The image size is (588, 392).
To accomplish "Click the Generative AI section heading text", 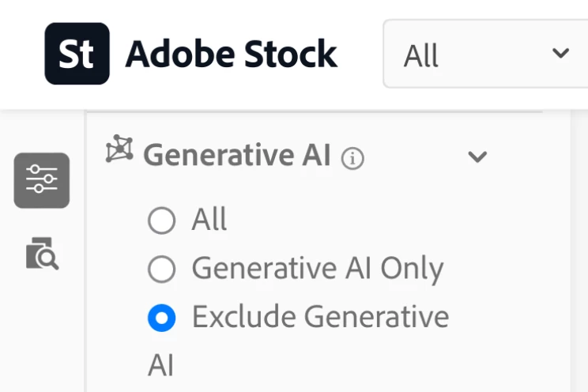I will 236,156.
